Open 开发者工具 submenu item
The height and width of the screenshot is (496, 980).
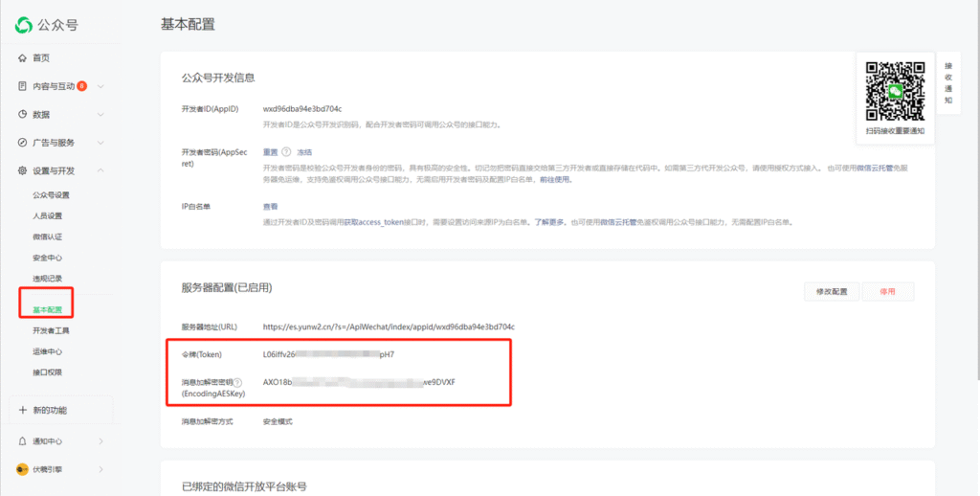click(x=52, y=331)
